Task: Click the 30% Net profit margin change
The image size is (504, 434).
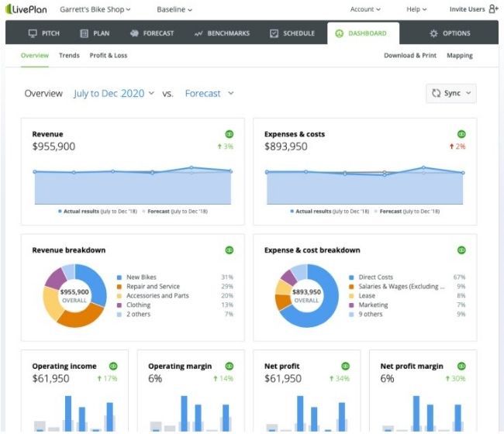Action: (455, 379)
